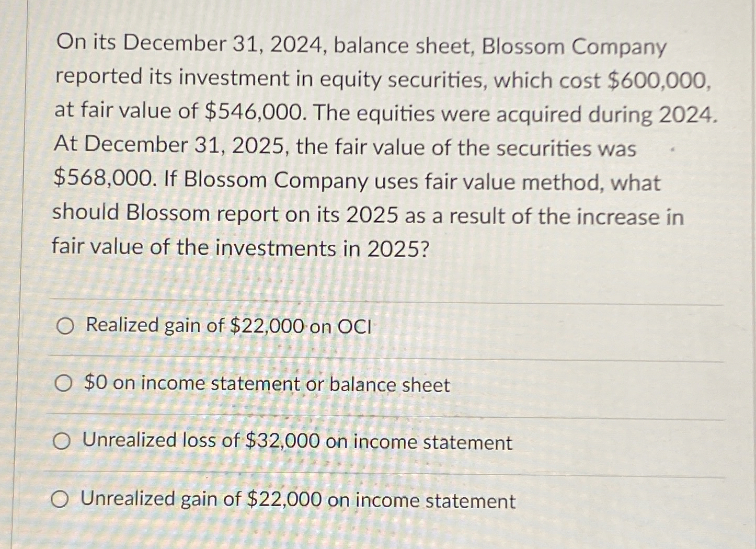Click the 'Unrealized loss of $32,000 on income statement' label
Viewport: 756px width, 549px height.
point(297,442)
